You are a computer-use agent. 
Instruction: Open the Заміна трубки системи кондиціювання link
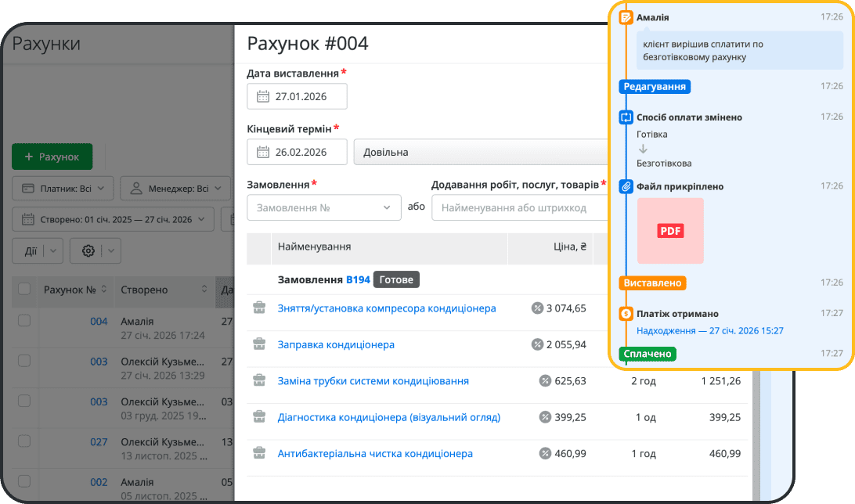(373, 381)
